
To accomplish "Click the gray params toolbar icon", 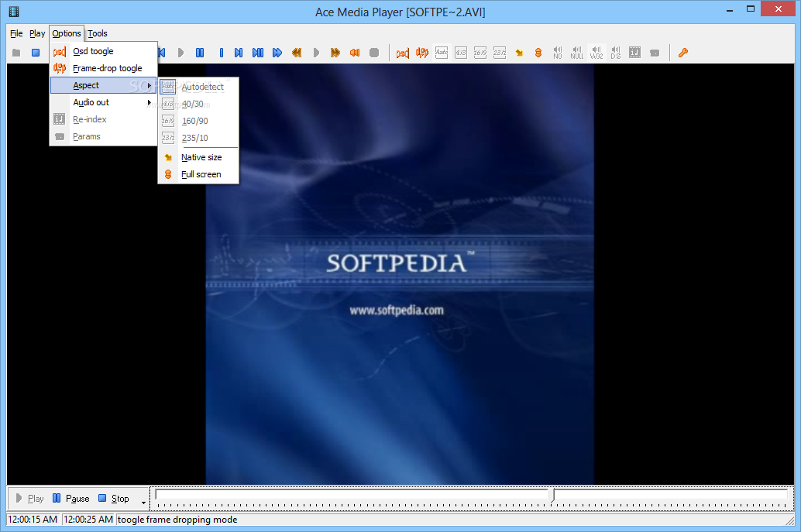I will point(655,53).
